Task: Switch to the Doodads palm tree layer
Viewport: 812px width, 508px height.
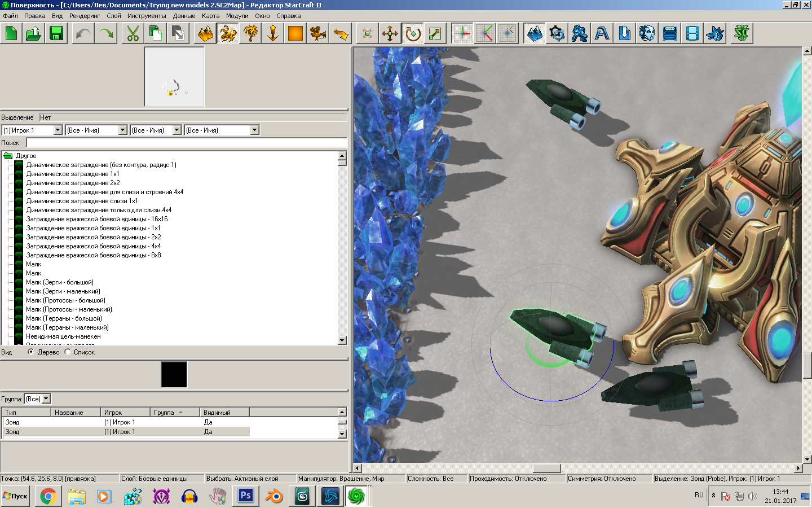Action: pos(250,34)
